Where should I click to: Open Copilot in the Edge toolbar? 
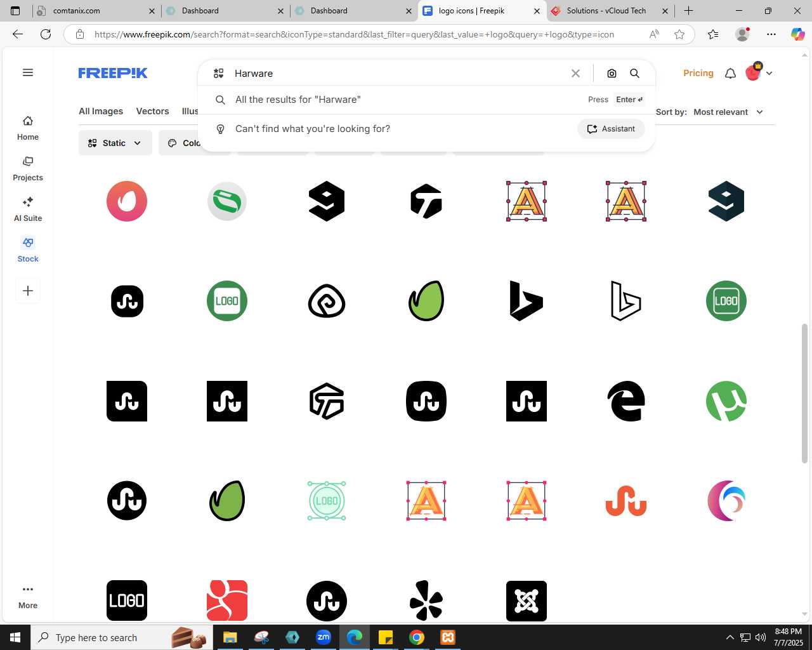[x=798, y=34]
